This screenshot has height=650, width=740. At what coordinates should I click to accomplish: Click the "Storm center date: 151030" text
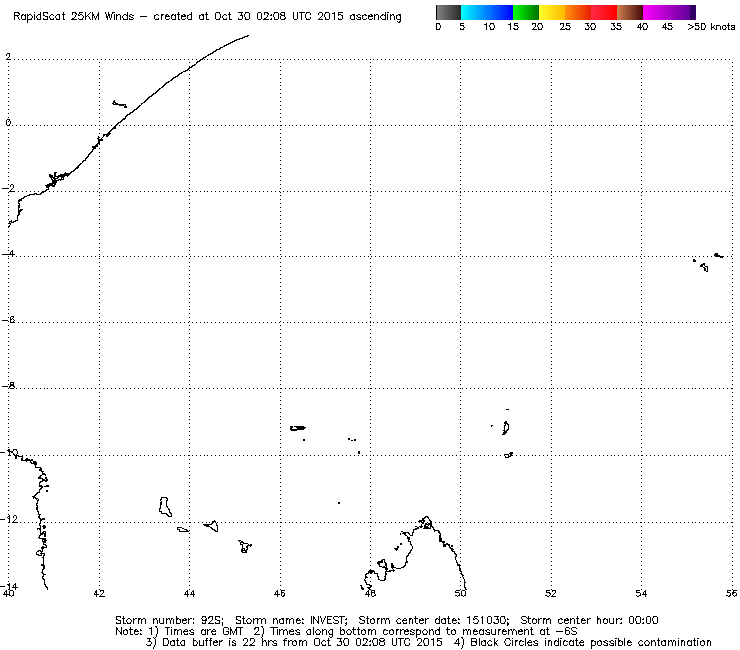[x=434, y=620]
